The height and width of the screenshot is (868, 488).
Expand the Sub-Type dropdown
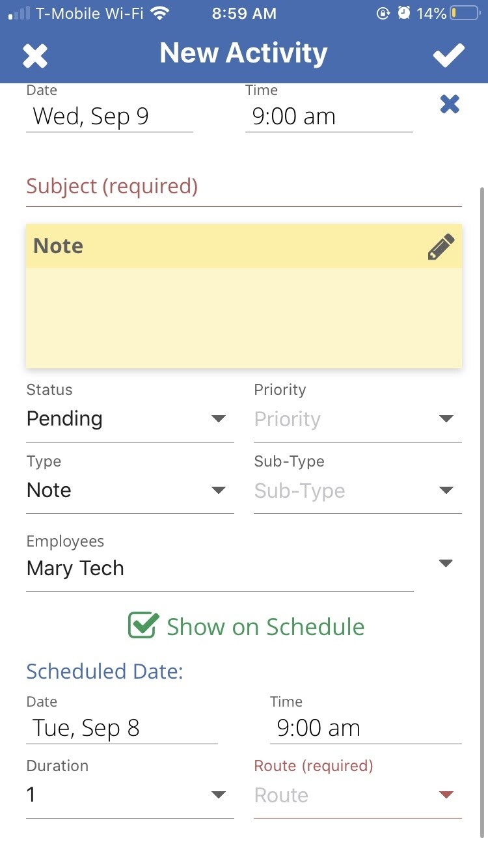coord(357,491)
